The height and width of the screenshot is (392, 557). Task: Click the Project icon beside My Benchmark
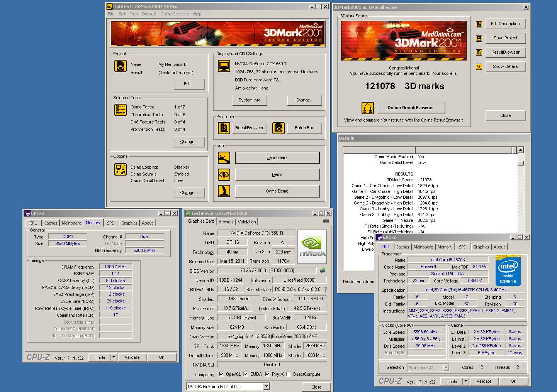point(121,66)
